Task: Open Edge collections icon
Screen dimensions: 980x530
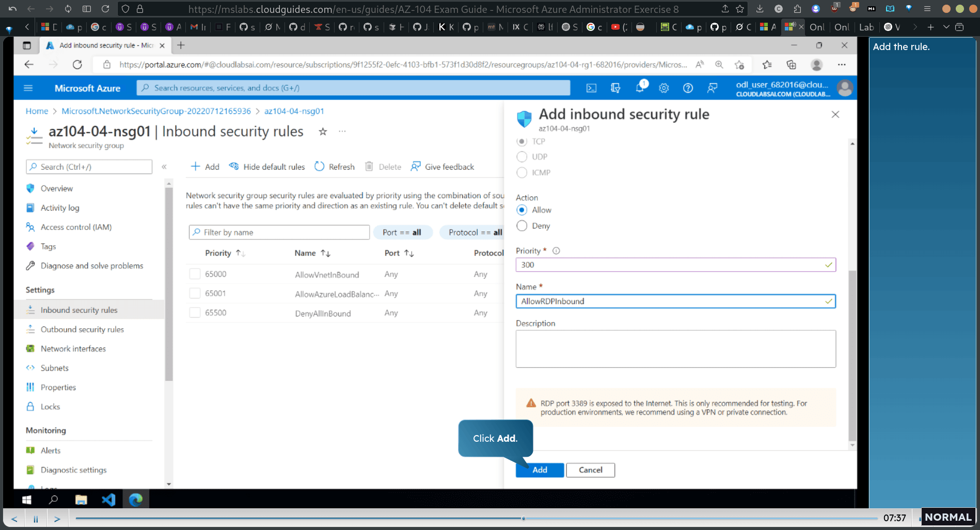Action: tap(791, 65)
